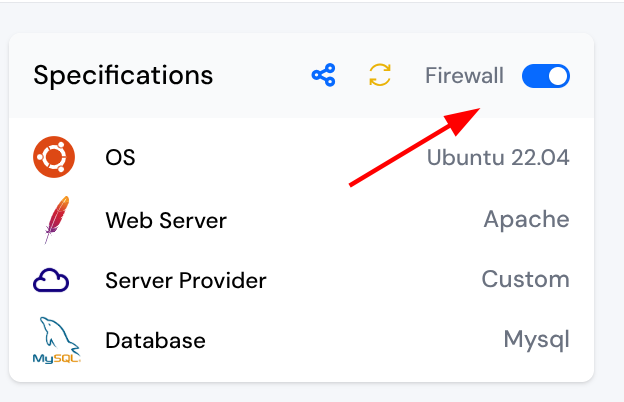
Task: Click the Ubuntu 22.04 value
Action: point(498,158)
